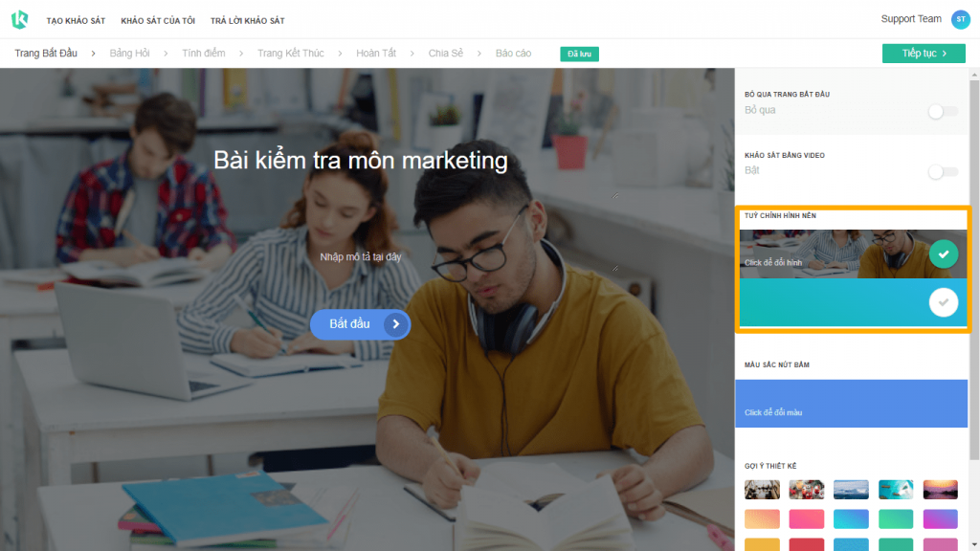Viewport: 980px width, 551px height.
Task: Click the Nhập mô tả tại đây field
Action: click(361, 256)
